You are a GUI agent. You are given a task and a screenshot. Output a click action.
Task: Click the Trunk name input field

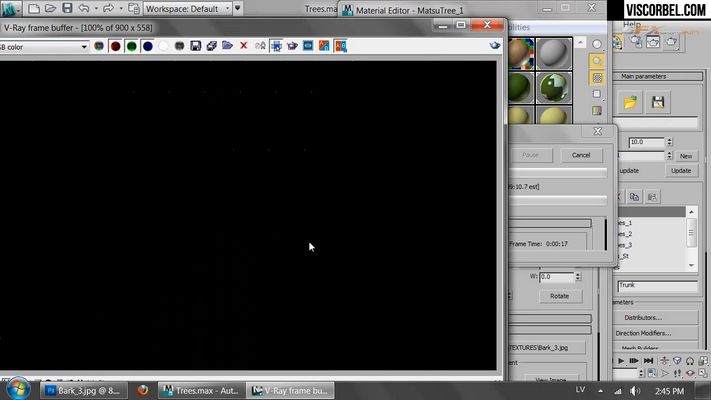657,285
